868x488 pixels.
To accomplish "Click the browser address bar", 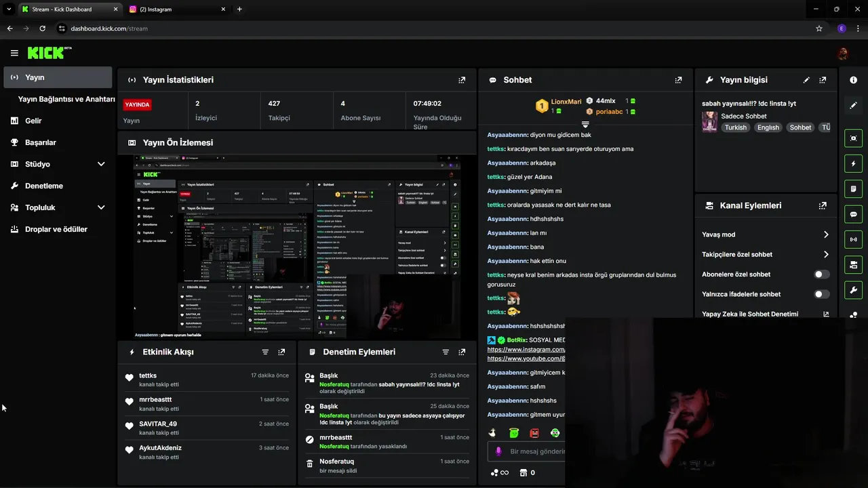I will tap(434, 28).
